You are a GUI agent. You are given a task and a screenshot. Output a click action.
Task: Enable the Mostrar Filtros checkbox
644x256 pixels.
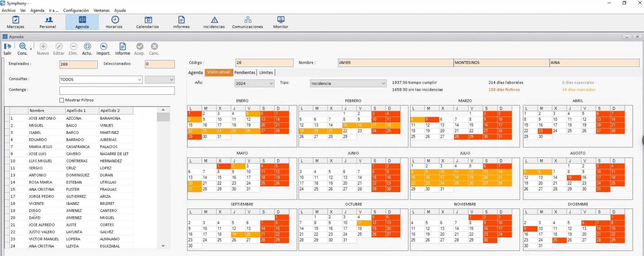pos(62,100)
